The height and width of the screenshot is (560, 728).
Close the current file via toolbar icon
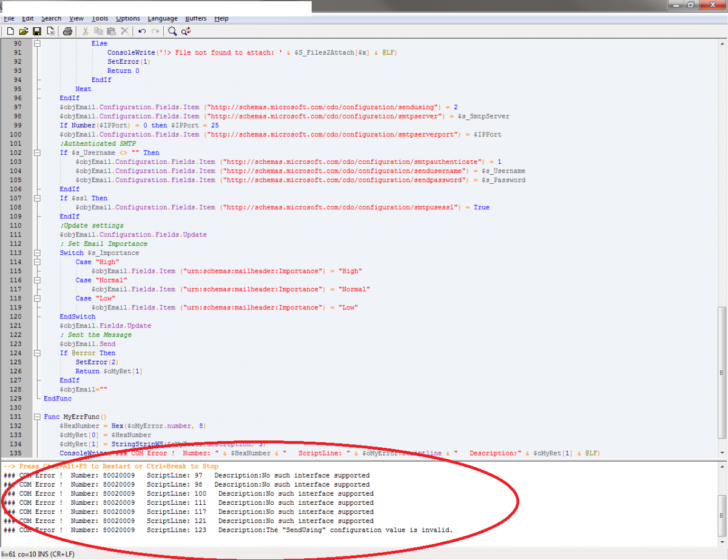(50, 31)
